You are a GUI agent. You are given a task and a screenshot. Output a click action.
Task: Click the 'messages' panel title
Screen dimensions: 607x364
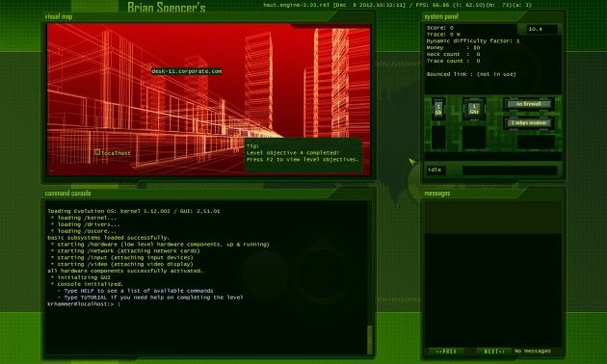[437, 193]
